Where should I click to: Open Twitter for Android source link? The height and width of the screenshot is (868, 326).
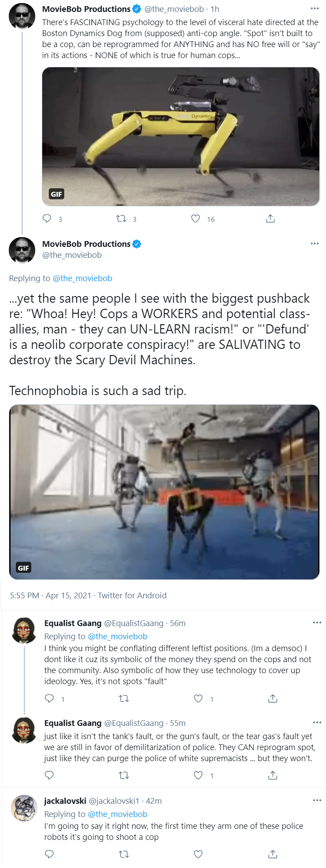coord(132,595)
